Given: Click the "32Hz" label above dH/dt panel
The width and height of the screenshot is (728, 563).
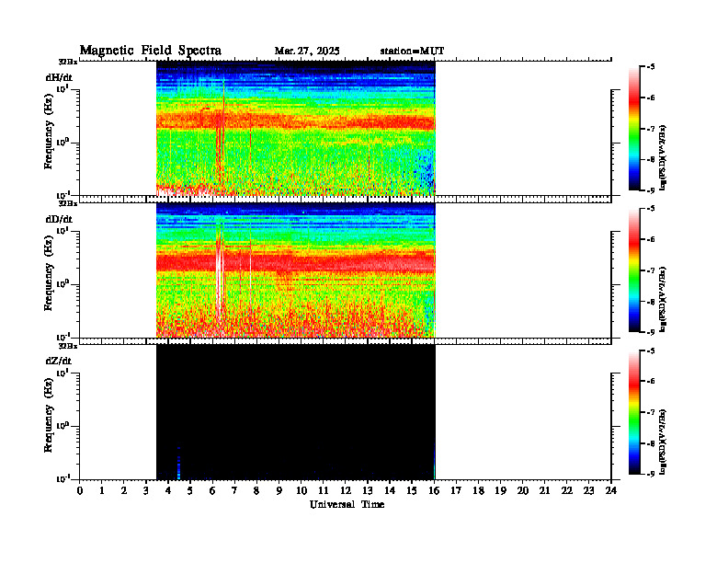Looking at the screenshot, I should click(68, 62).
